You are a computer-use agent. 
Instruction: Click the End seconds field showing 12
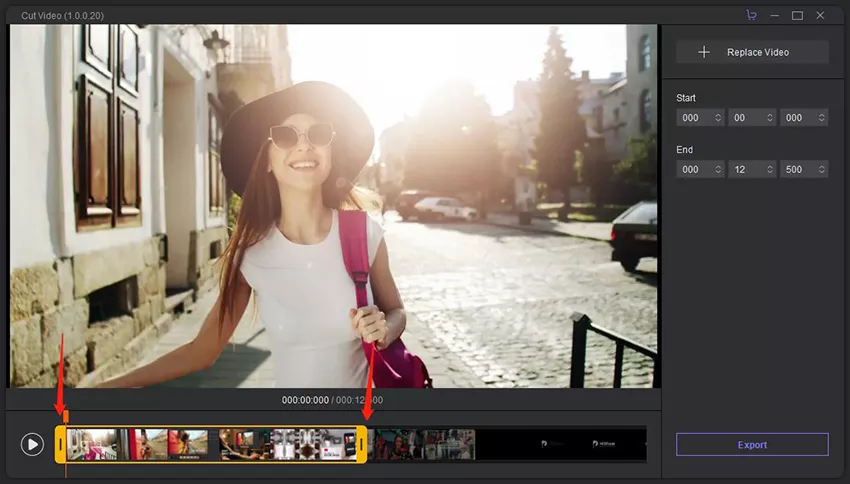(x=752, y=170)
